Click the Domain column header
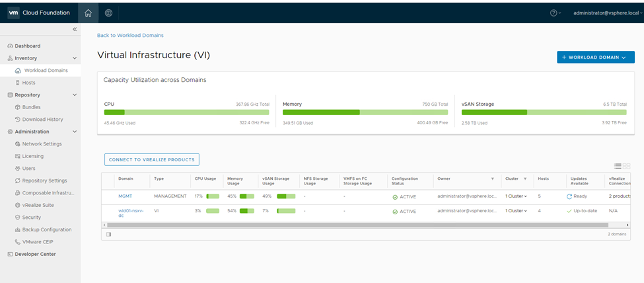Screen dimensions: 644x283 click(x=125, y=179)
